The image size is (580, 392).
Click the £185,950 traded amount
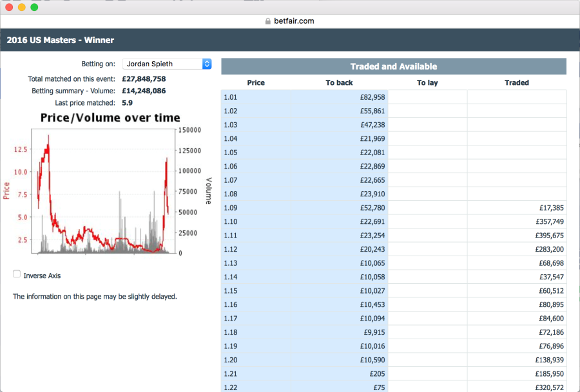[x=550, y=374]
